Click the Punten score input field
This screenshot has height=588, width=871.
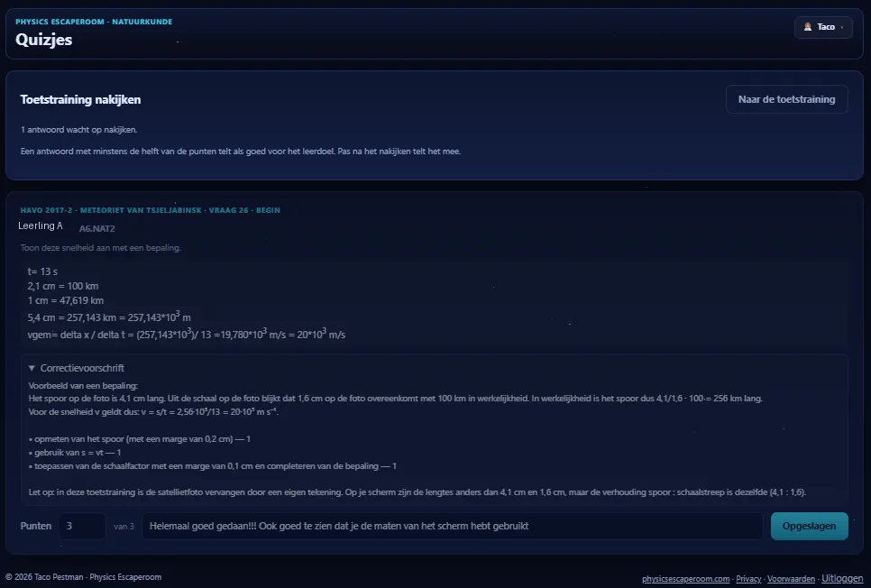(x=82, y=526)
